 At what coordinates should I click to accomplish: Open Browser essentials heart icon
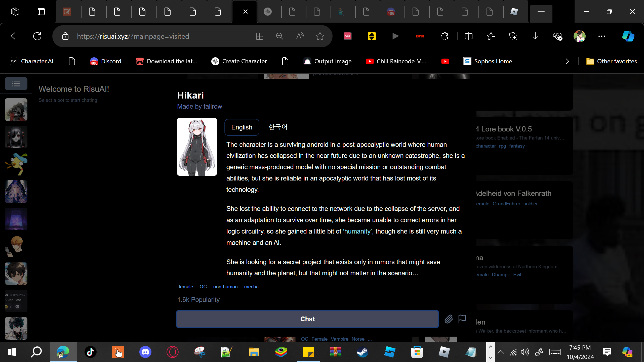click(557, 36)
